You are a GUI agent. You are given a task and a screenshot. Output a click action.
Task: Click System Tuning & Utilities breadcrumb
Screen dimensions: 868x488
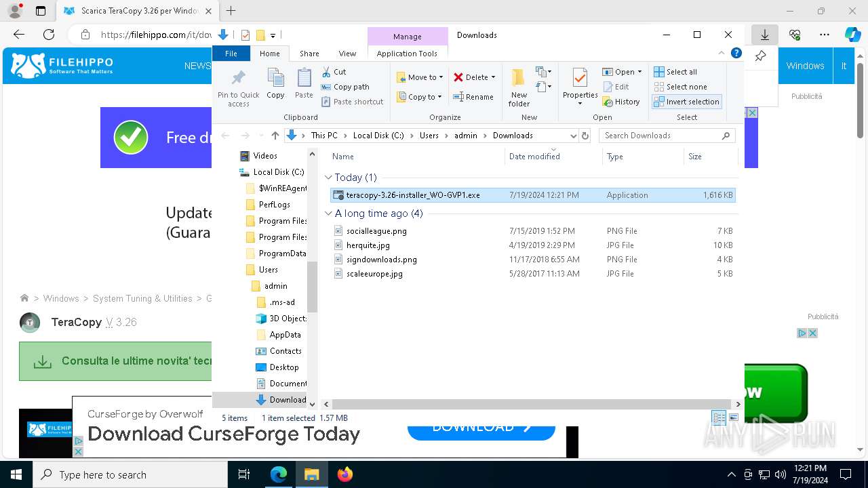coord(142,298)
